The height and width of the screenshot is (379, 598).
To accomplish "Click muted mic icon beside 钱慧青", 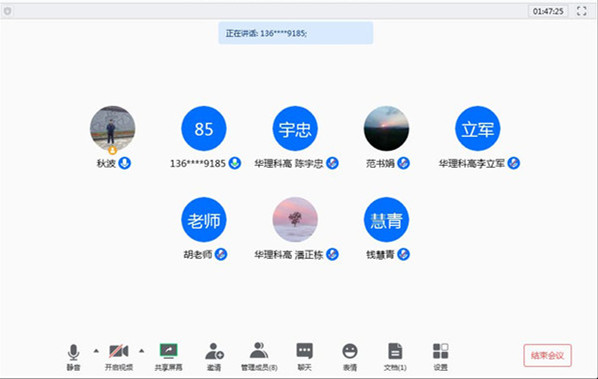I will pyautogui.click(x=403, y=254).
